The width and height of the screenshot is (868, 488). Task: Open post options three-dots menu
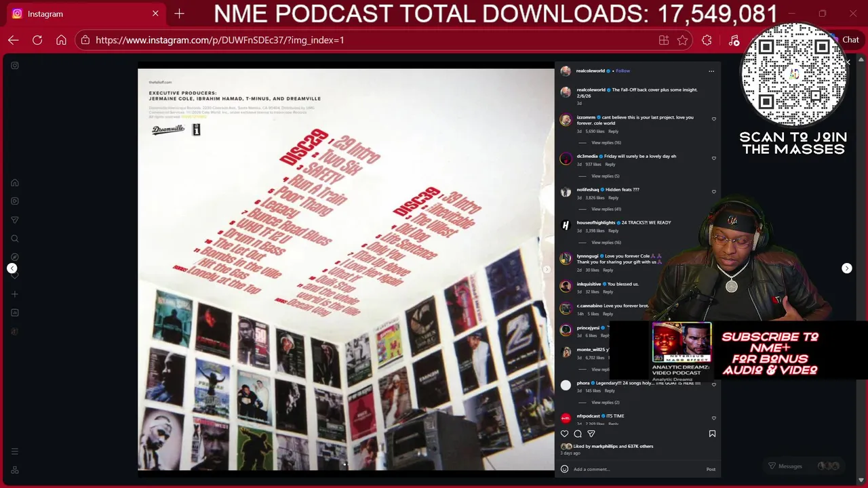tap(711, 71)
